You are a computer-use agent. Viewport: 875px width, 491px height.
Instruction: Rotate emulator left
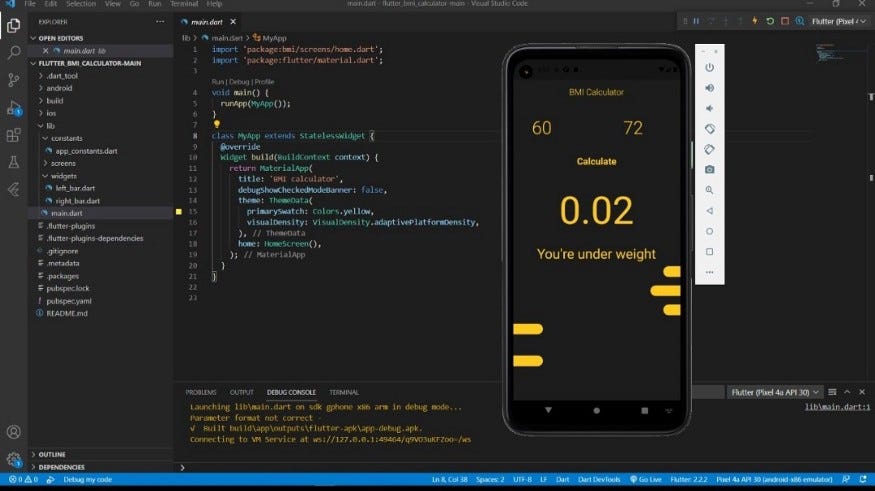[x=709, y=129]
